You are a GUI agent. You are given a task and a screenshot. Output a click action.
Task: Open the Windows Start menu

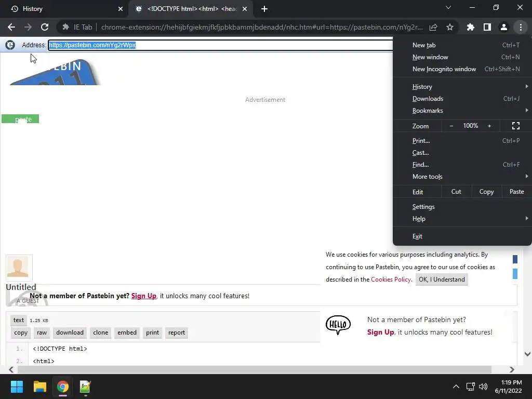point(17,387)
